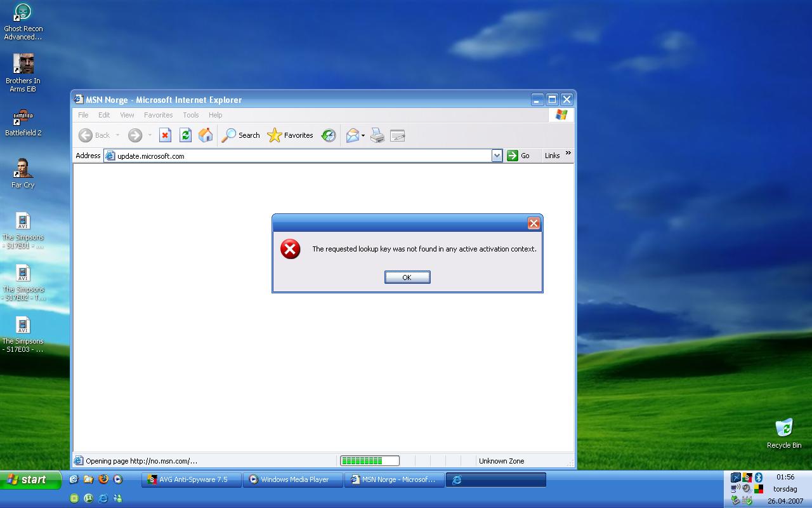Open the Favorites menu
The image size is (812, 508).
coord(158,115)
